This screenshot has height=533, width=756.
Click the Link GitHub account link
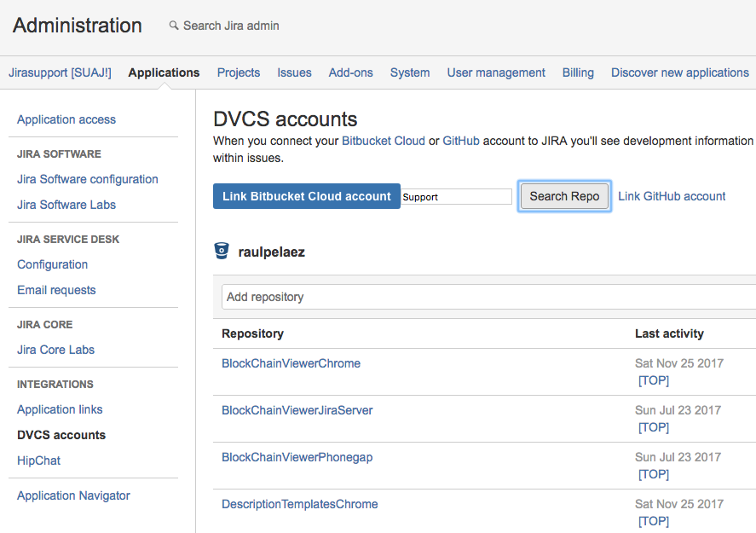672,196
